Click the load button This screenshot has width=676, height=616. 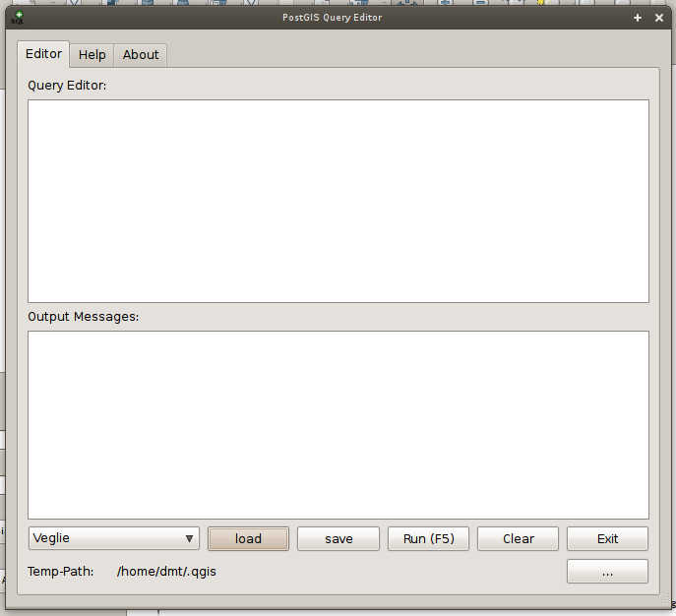tap(248, 539)
